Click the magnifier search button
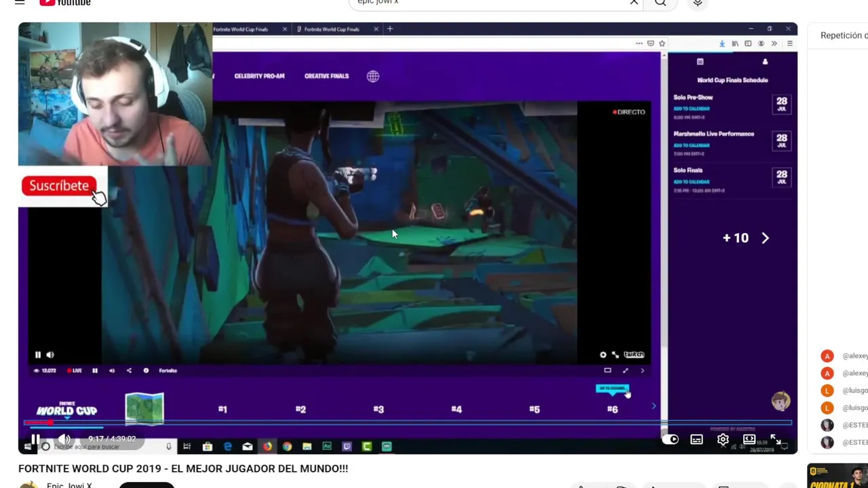This screenshot has height=488, width=868. pos(660,2)
